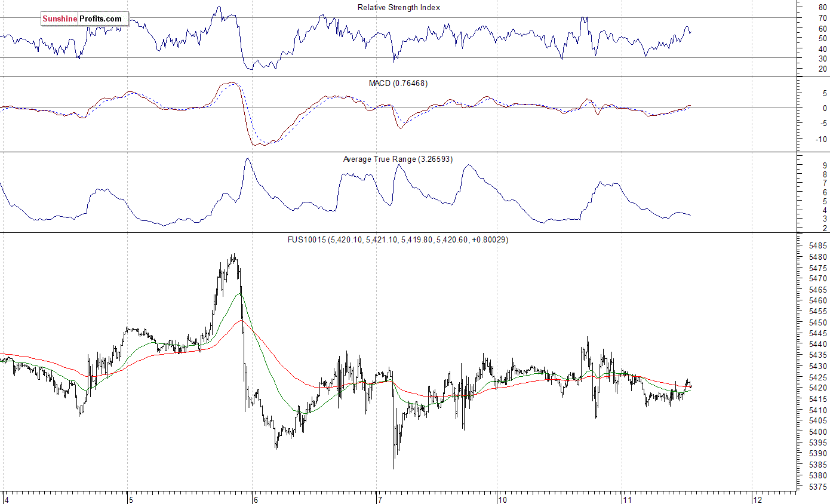Click the 5375 price level on scale
Screen dimensions: 830x504
(818, 487)
